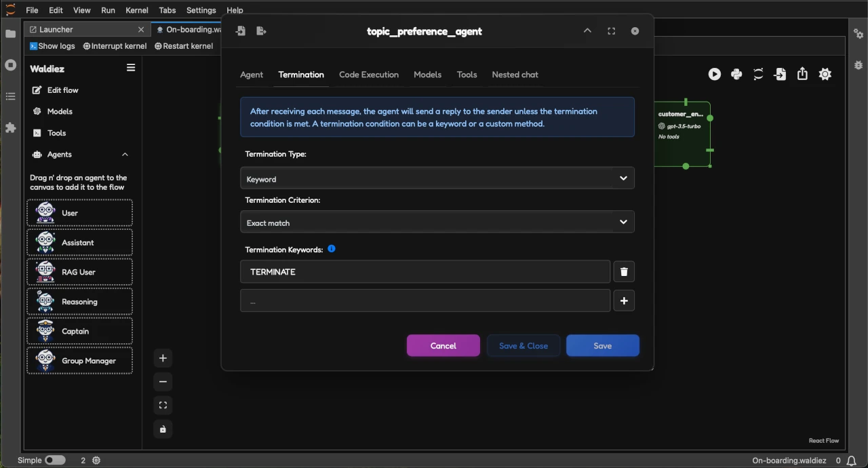Screen dimensions: 868x468
Task: Delete the TERMINATE keyword with trash icon
Action: tap(624, 272)
